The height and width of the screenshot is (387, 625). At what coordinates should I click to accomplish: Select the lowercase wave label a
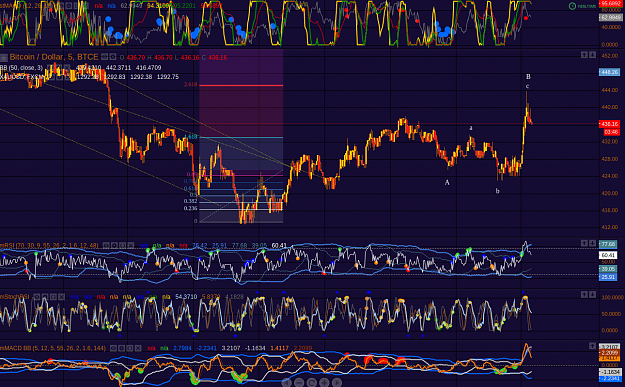click(x=471, y=128)
